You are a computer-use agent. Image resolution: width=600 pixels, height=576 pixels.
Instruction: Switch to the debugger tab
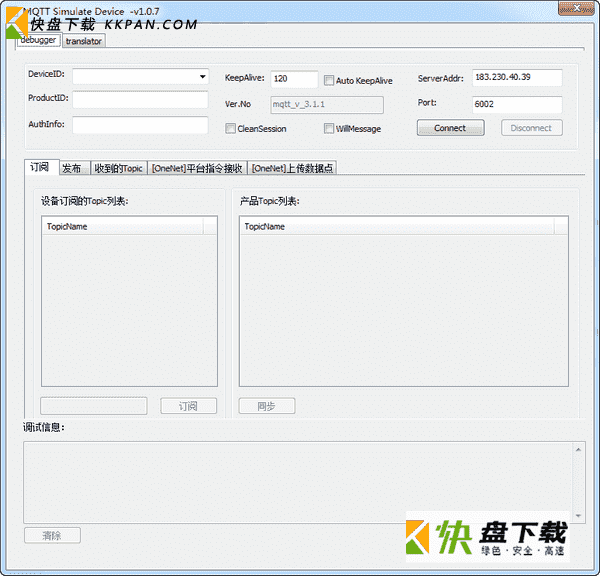[x=38, y=40]
